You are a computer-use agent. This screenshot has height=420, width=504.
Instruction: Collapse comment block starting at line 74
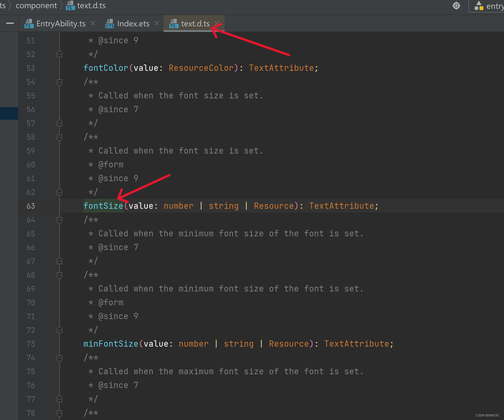coord(60,358)
